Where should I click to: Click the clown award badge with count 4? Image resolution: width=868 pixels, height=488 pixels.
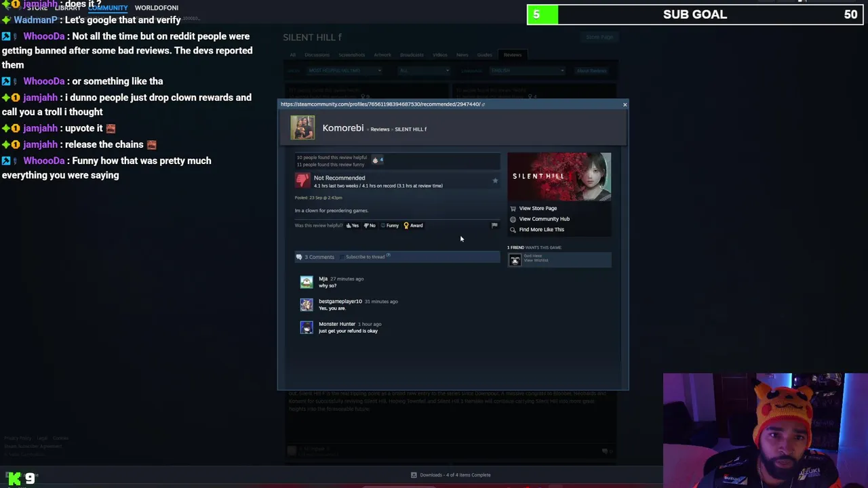[x=378, y=160]
